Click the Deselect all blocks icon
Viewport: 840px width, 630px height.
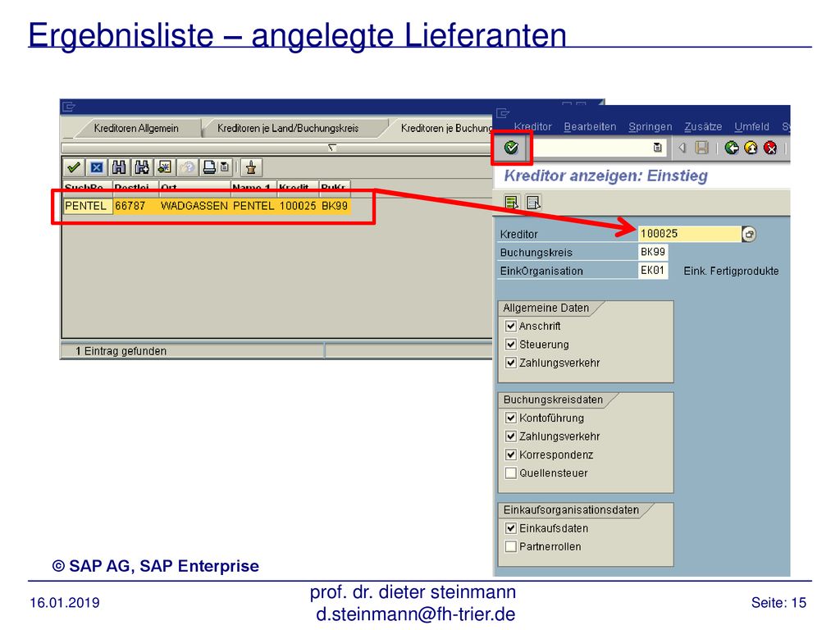click(533, 202)
